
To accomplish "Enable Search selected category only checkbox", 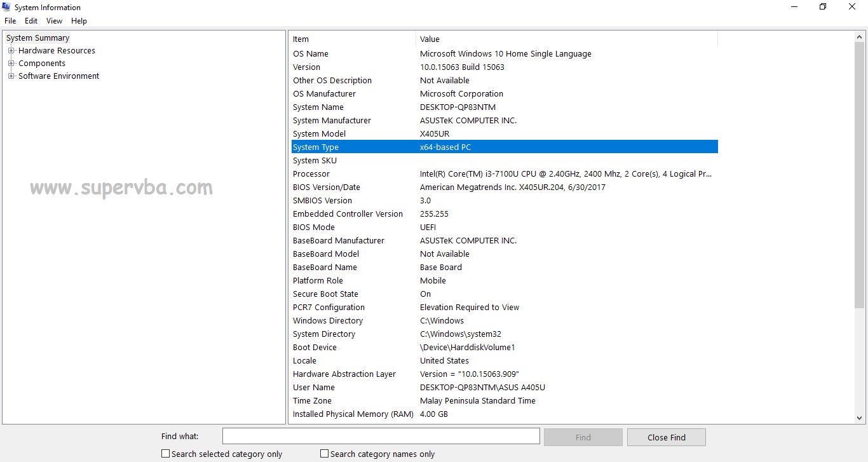I will coord(166,454).
